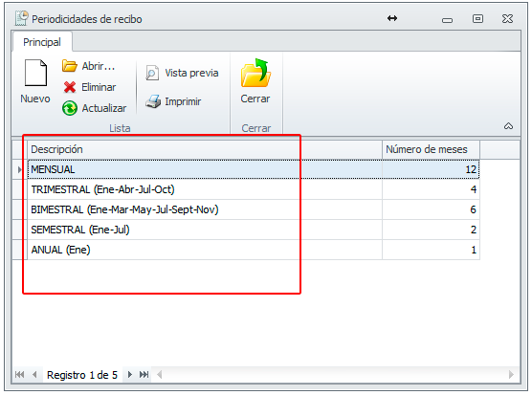Viewport: 532px width, 395px height.
Task: Close the window using Cerrar folder icon
Action: click(255, 81)
